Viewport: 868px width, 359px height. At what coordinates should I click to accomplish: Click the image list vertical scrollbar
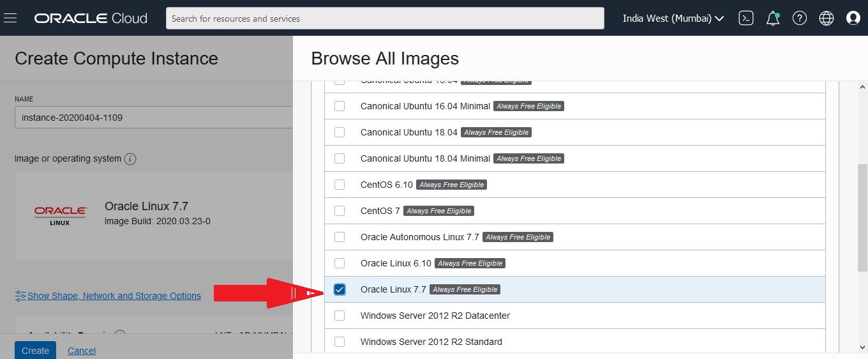click(x=862, y=217)
